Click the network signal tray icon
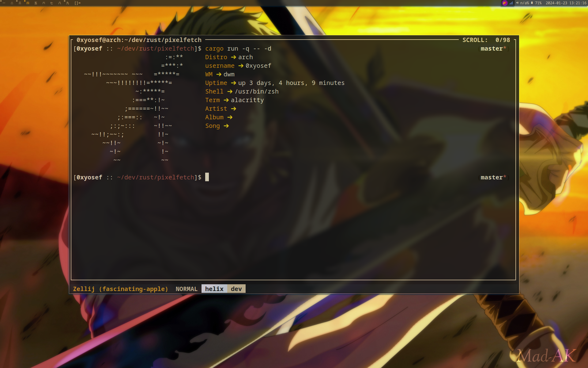 click(x=511, y=3)
